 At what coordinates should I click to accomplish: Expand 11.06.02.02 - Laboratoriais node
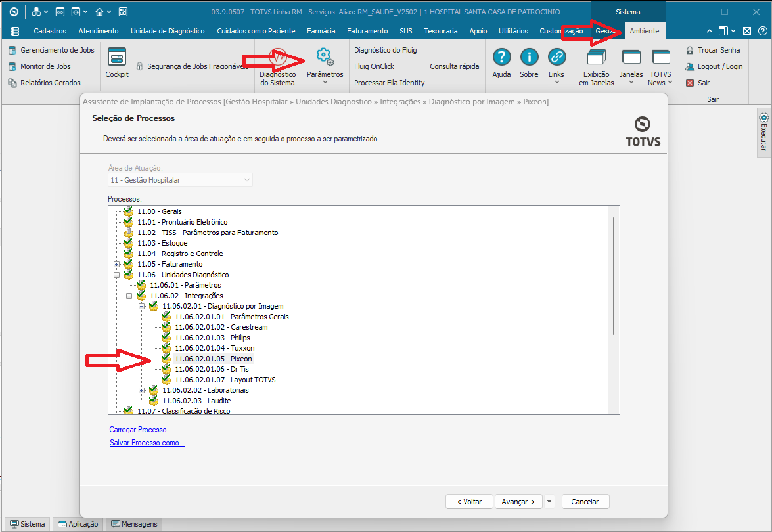(141, 390)
